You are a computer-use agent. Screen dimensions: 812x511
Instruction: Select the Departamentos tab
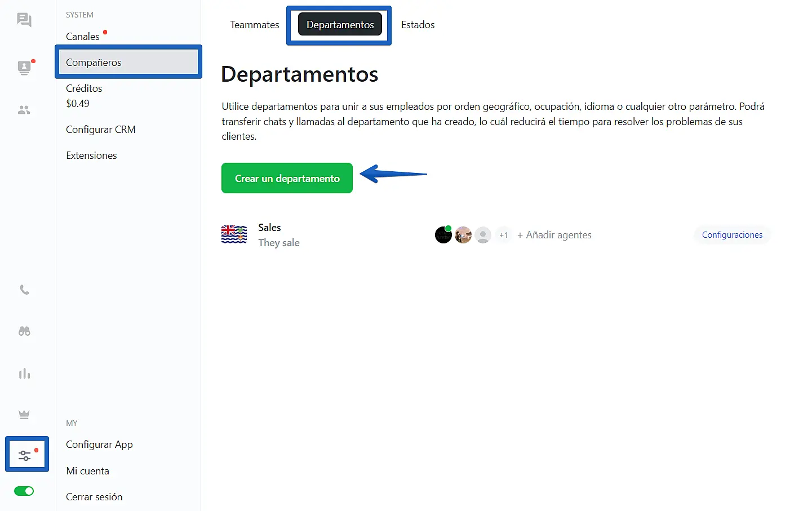pos(340,25)
